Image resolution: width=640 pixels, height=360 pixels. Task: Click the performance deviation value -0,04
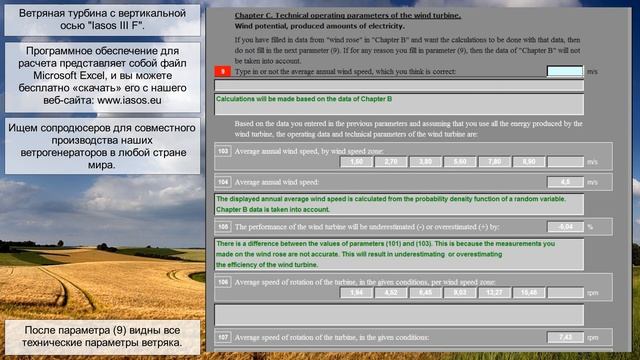pyautogui.click(x=565, y=227)
